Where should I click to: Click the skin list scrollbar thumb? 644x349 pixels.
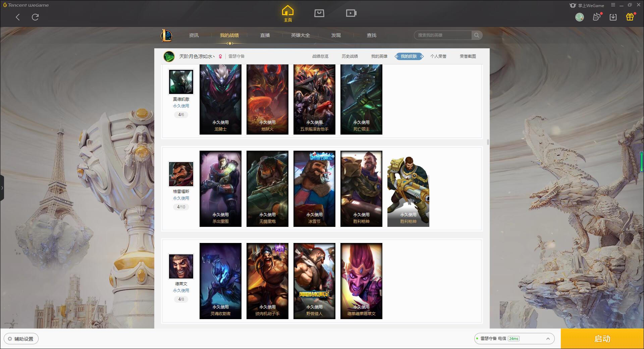488,142
